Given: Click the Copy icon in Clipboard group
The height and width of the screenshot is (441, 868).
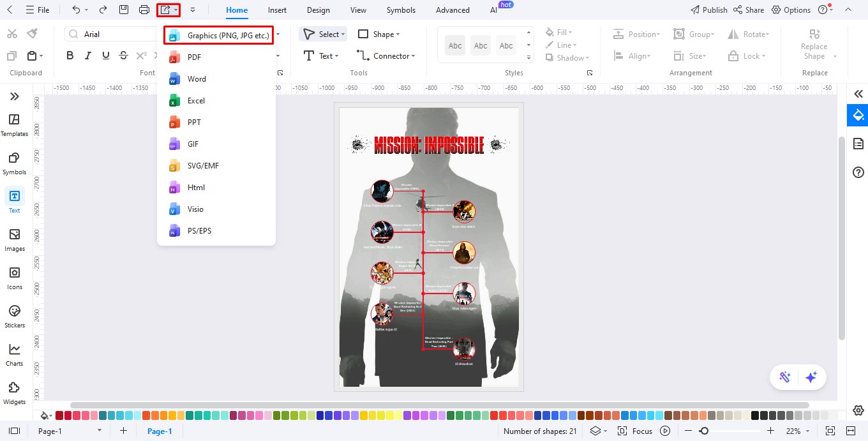Looking at the screenshot, I should [11, 56].
